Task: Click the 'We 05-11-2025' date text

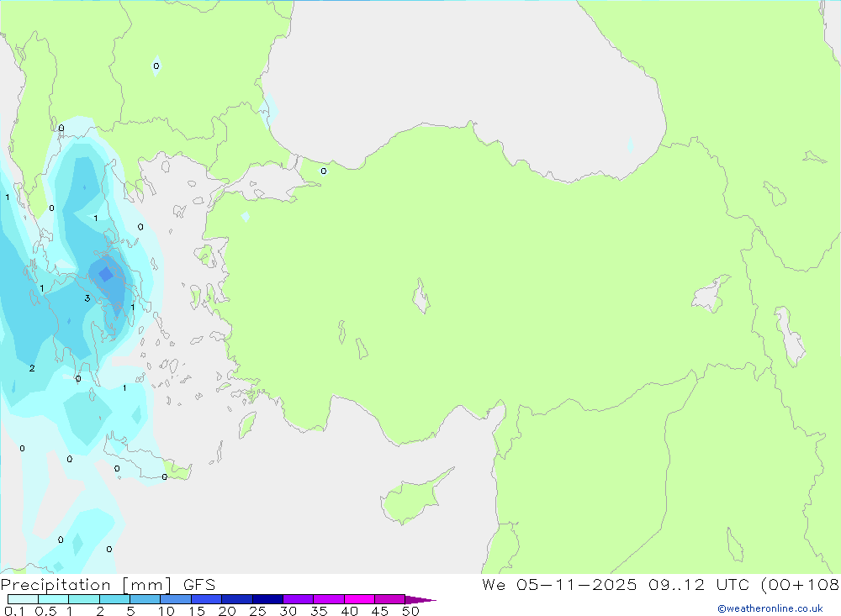Action: 559,585
